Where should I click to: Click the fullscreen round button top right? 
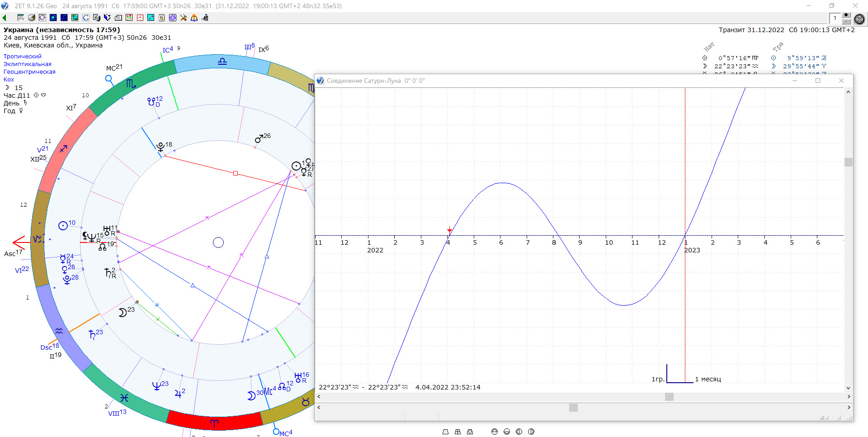[x=859, y=19]
